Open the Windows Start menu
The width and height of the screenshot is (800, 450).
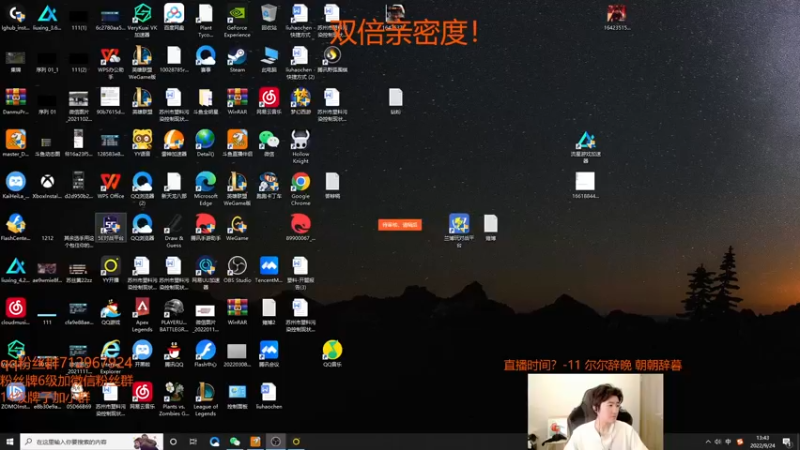coord(10,441)
